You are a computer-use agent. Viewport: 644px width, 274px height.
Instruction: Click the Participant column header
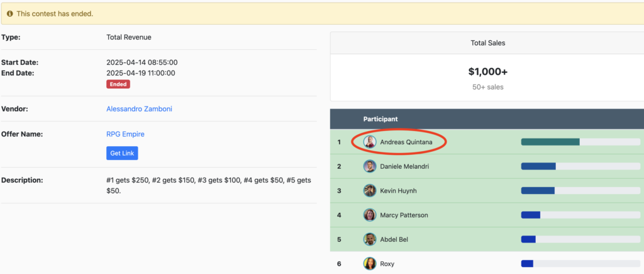(380, 119)
